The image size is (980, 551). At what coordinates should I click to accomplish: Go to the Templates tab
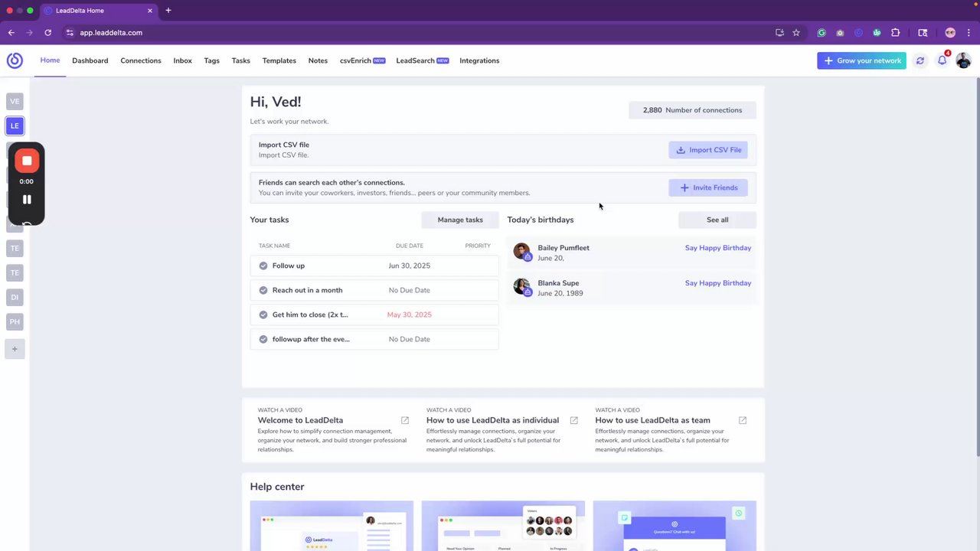(x=279, y=60)
